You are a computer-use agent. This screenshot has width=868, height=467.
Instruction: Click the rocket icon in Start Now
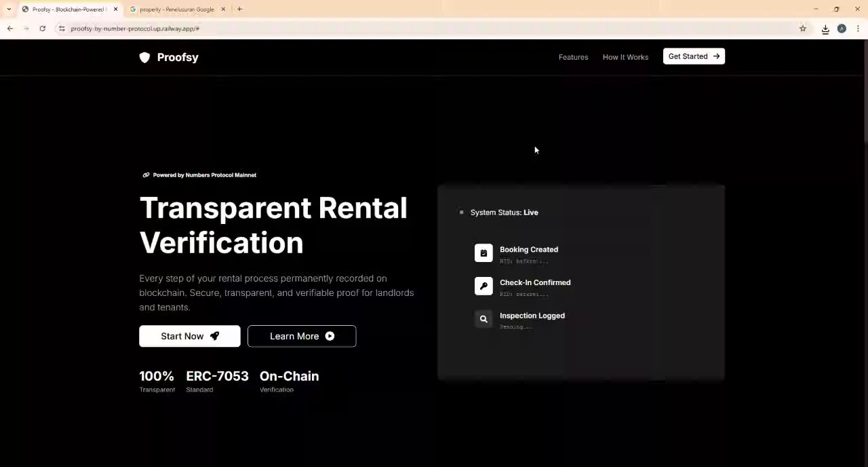[x=214, y=336]
